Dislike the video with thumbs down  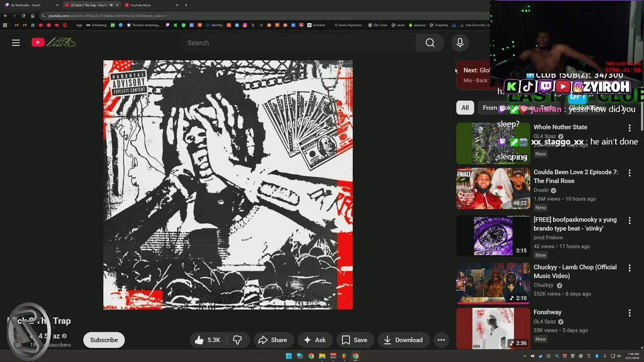pos(237,340)
